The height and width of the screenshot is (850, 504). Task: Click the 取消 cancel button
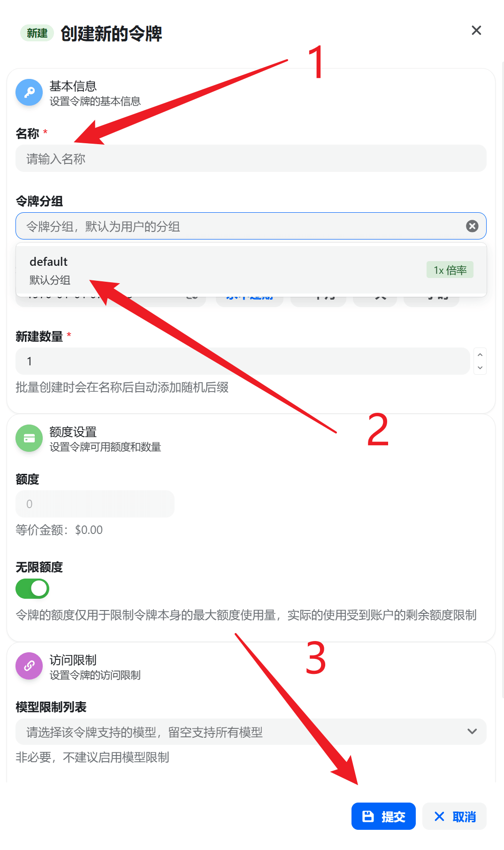pos(454,816)
